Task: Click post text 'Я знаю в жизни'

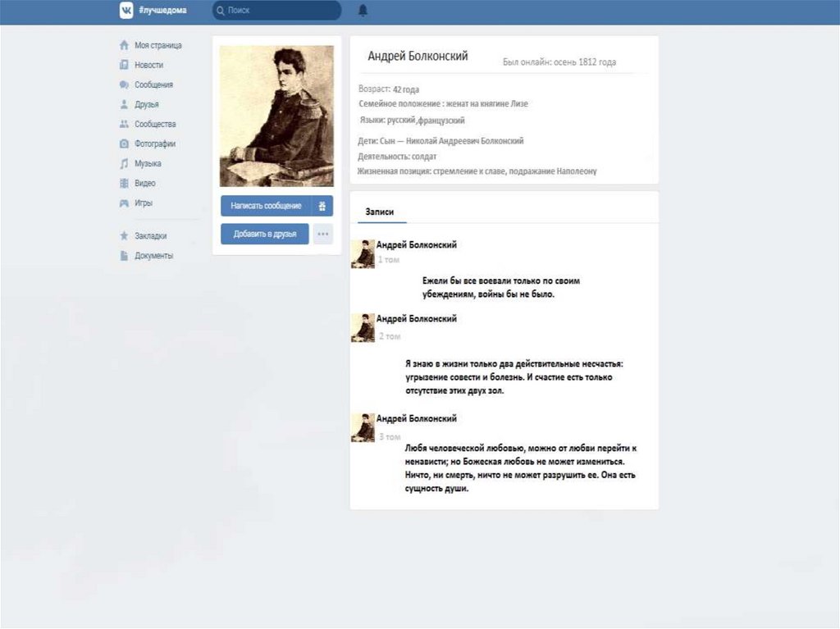Action: [514, 377]
